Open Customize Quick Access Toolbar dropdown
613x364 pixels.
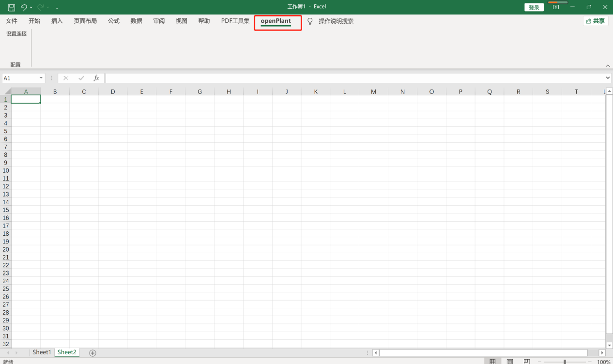point(57,8)
